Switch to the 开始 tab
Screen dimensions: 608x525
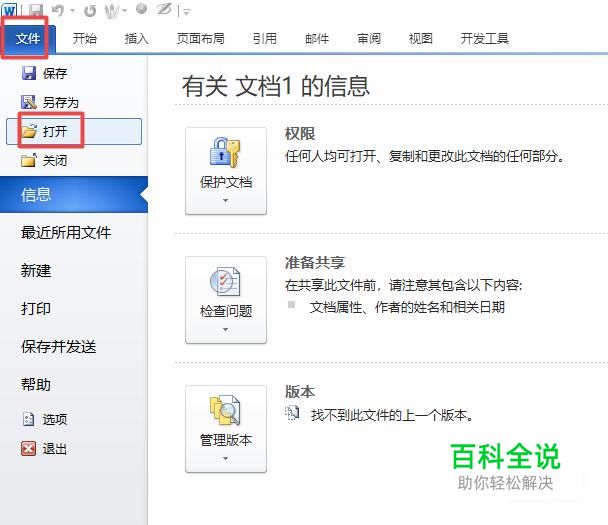coord(85,38)
